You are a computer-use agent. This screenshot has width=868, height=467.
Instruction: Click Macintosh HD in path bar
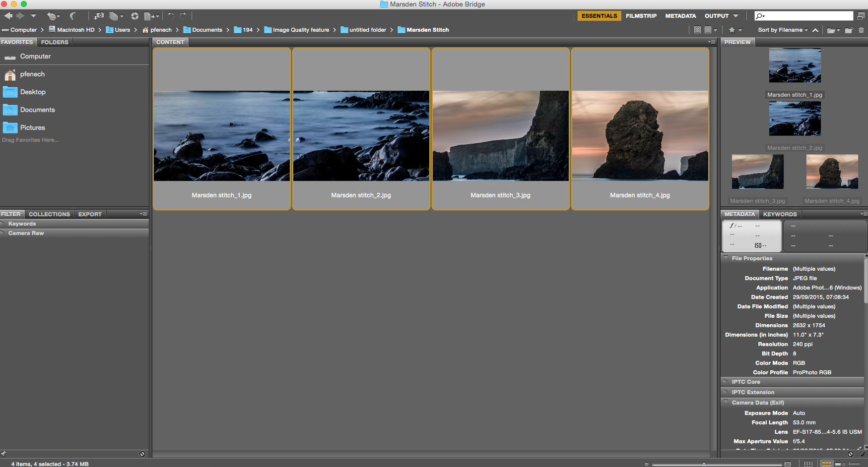coord(75,30)
